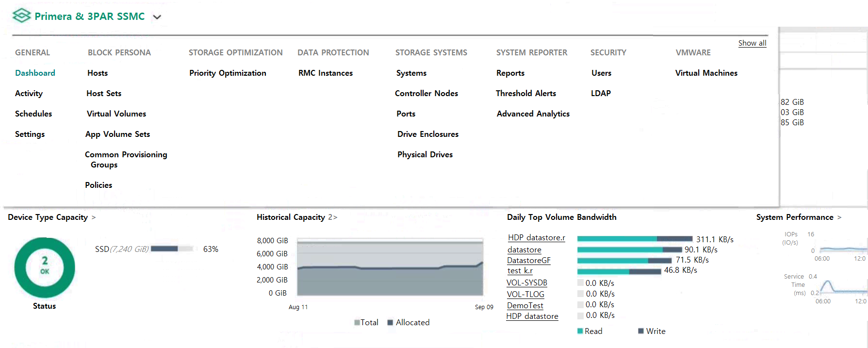Open datastore volume link
Screen dimensions: 868x348
(x=524, y=249)
